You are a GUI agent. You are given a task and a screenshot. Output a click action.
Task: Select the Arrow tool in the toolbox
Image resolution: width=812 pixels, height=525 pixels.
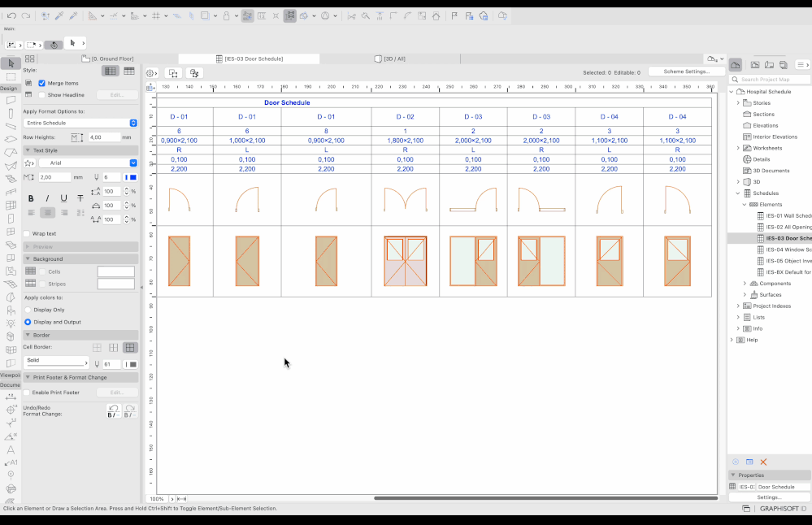pos(11,63)
